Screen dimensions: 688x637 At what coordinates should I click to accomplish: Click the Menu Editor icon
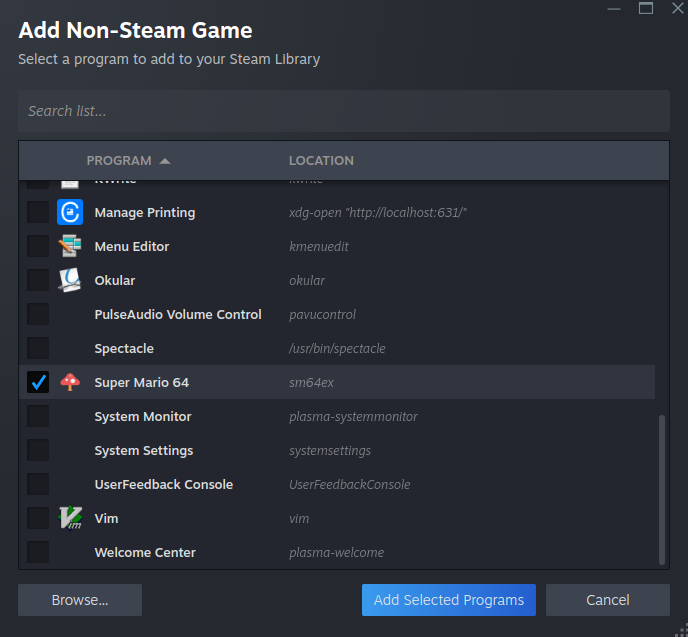tap(70, 246)
